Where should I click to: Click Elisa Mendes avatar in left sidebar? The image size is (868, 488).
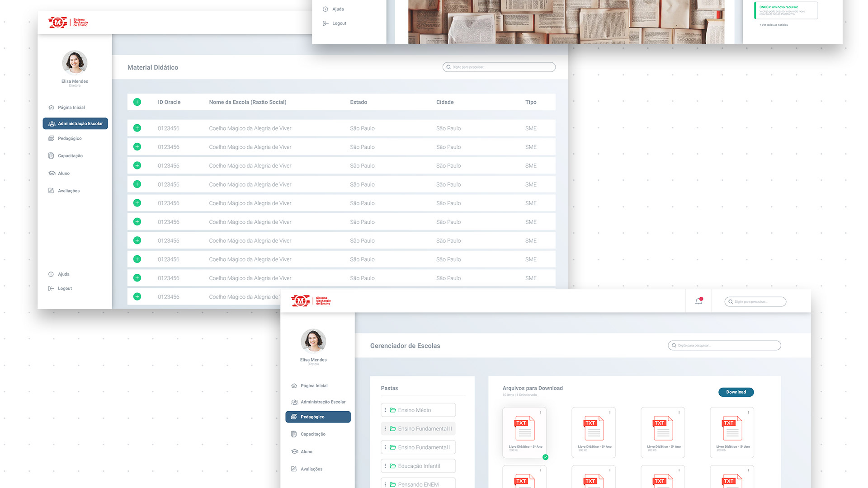point(75,62)
